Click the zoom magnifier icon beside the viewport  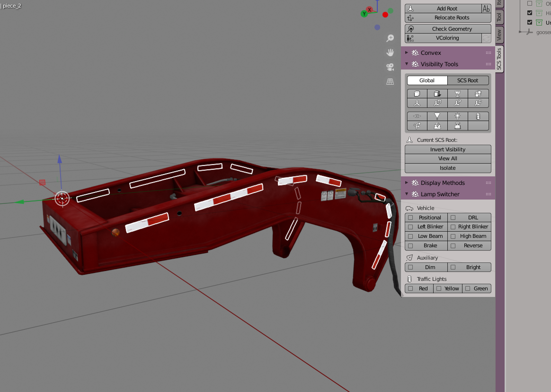(390, 38)
